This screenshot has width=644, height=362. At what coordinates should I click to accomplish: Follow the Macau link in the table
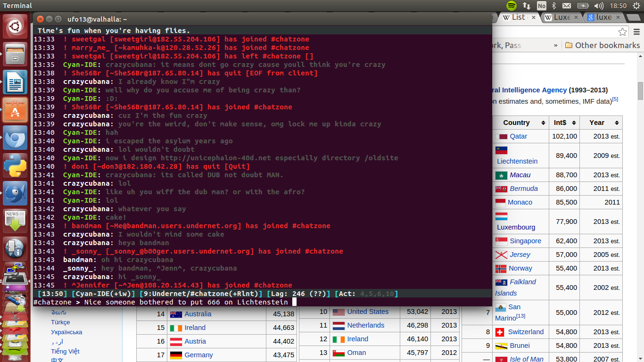point(520,175)
